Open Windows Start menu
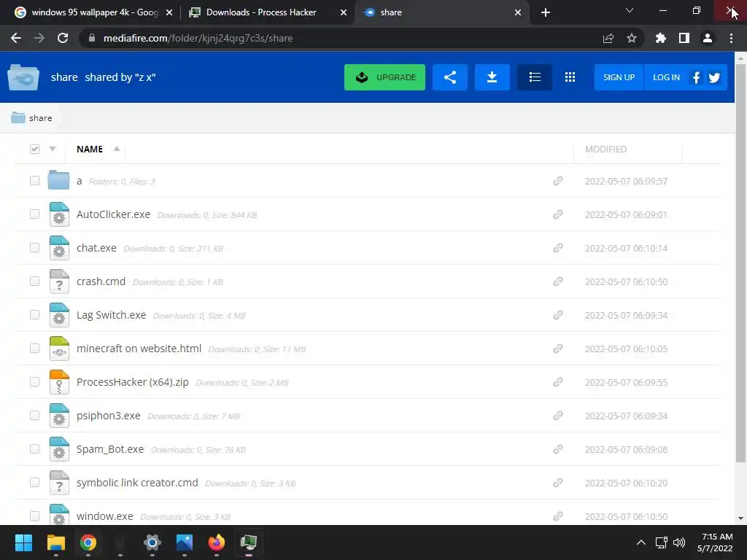Viewport: 747px width, 560px height. pos(23,542)
